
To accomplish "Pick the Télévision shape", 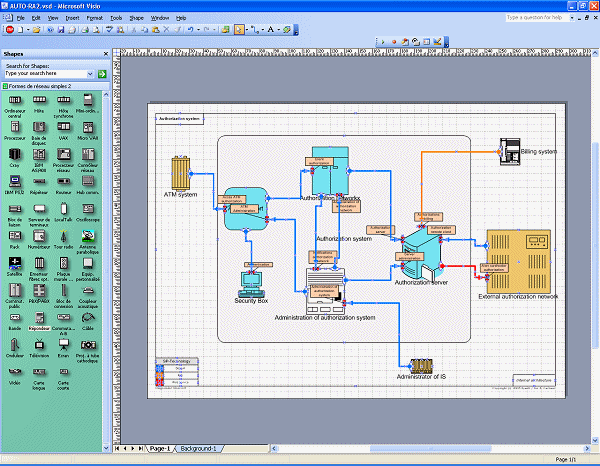I will click(39, 347).
